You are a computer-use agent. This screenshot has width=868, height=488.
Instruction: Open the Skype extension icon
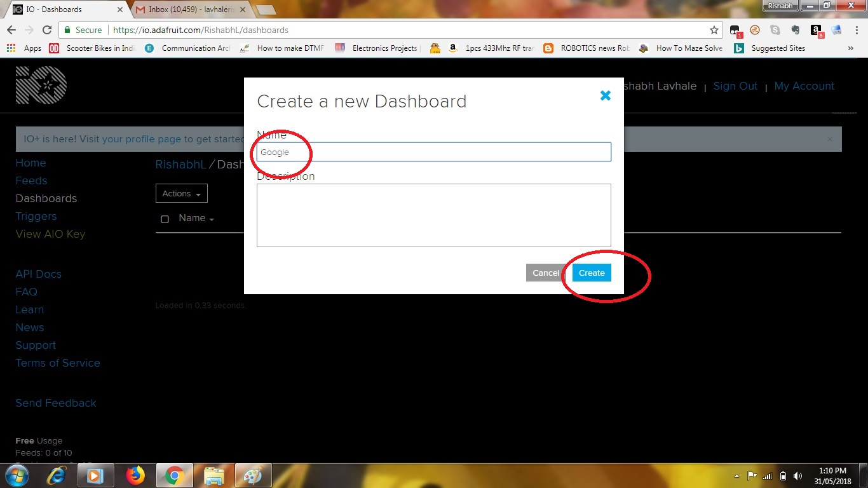(x=775, y=30)
